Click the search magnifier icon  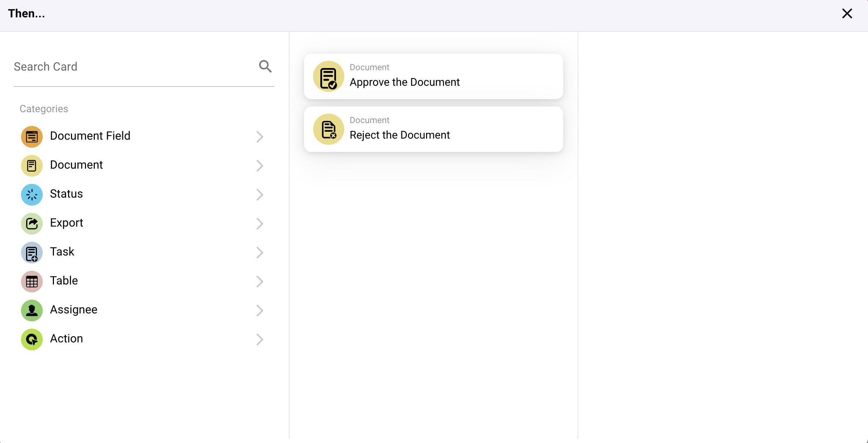(x=265, y=67)
